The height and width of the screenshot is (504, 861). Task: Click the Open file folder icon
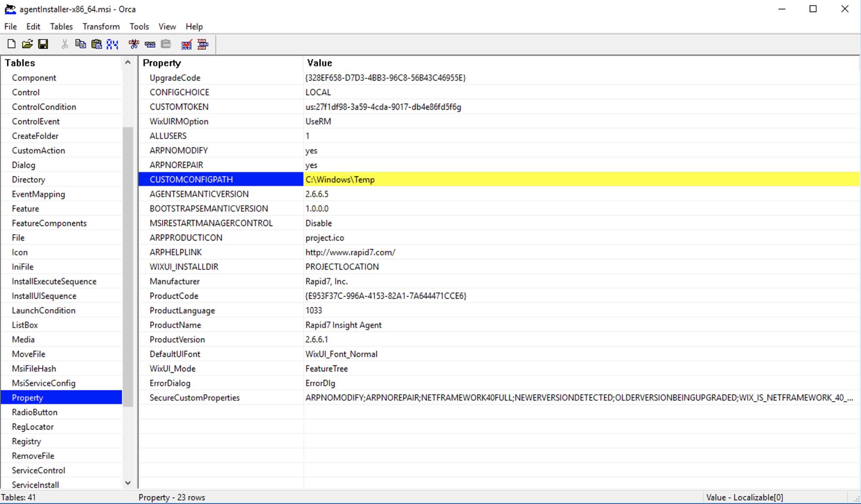click(28, 44)
